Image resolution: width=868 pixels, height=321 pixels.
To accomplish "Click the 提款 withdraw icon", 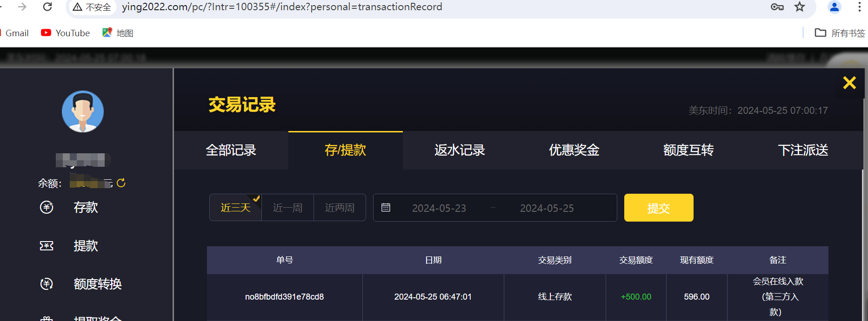I will click(47, 246).
